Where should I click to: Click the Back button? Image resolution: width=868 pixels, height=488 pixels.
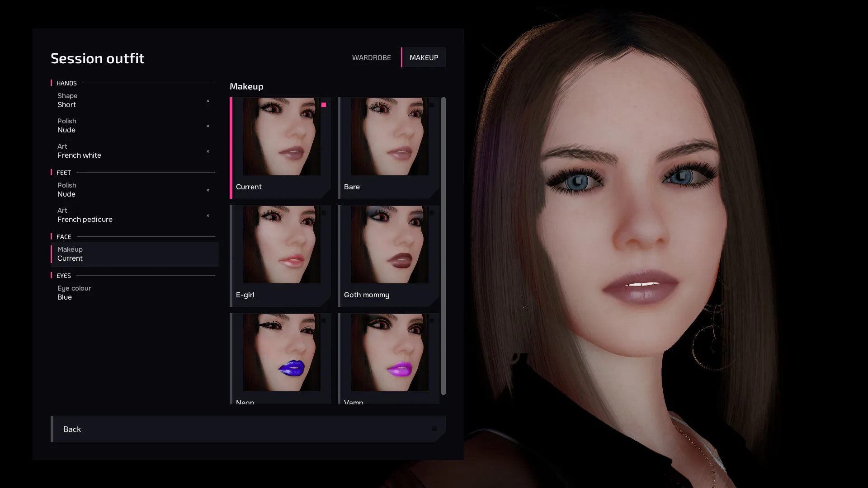(x=248, y=429)
